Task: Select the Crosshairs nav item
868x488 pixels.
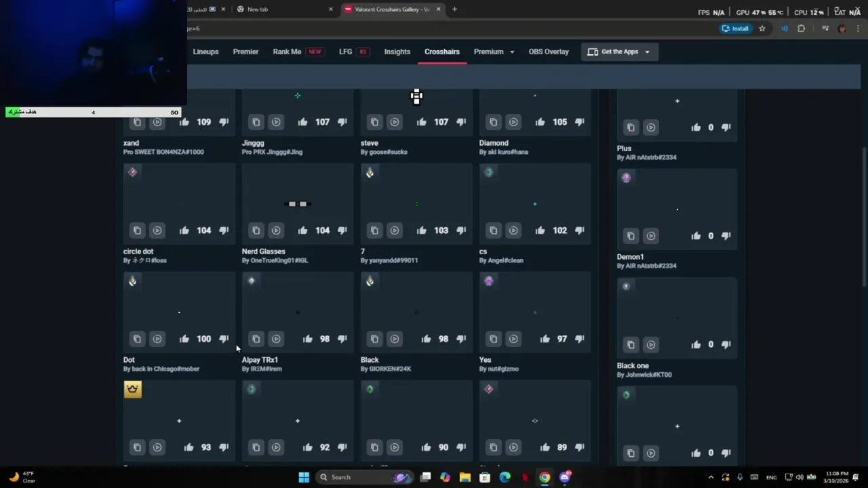Action: (441, 52)
